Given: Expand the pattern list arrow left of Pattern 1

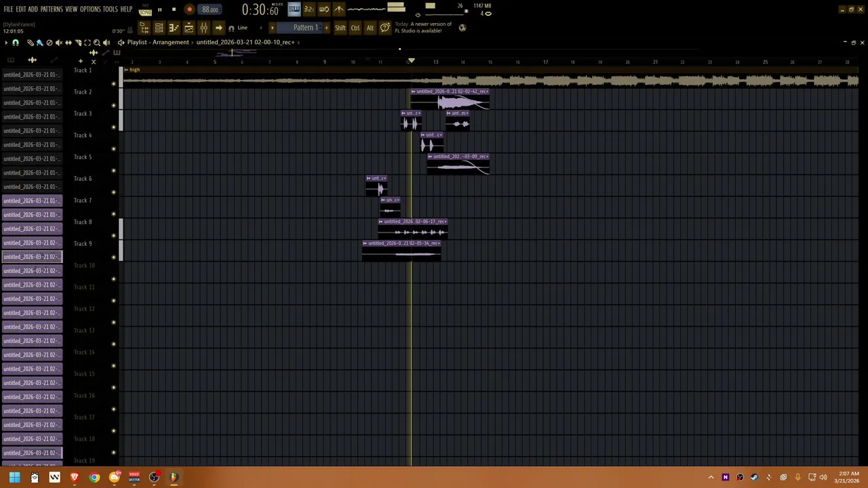Looking at the screenshot, I should coord(273,28).
